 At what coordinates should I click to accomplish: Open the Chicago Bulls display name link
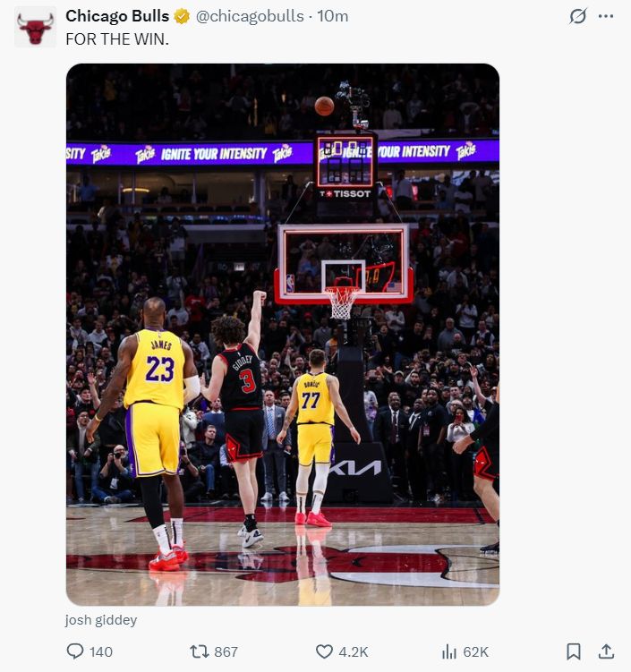(x=117, y=16)
